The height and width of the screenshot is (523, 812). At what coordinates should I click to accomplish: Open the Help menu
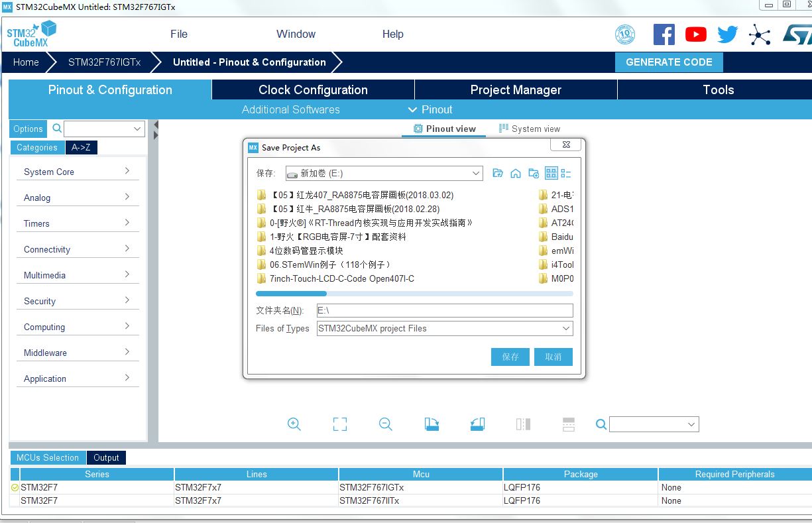(x=392, y=34)
